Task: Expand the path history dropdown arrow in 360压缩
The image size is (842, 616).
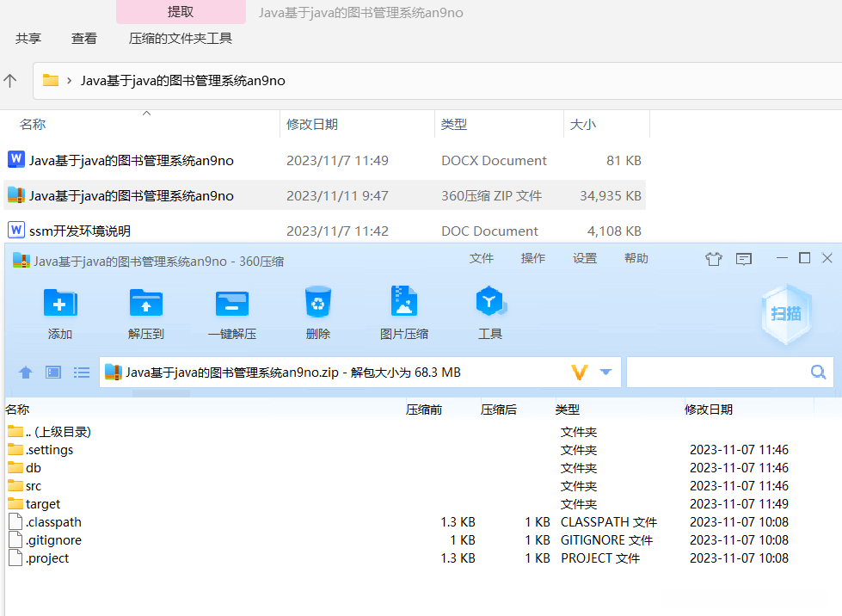Action: coord(605,372)
